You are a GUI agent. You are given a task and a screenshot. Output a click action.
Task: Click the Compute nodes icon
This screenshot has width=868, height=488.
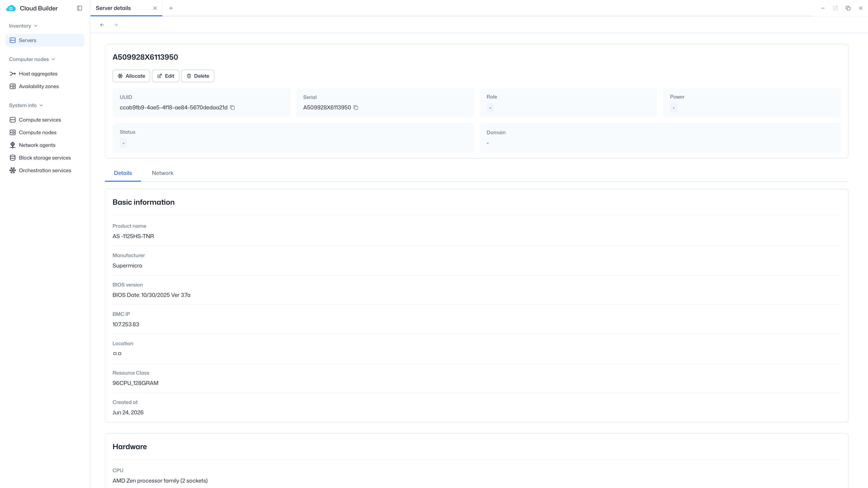tap(12, 132)
